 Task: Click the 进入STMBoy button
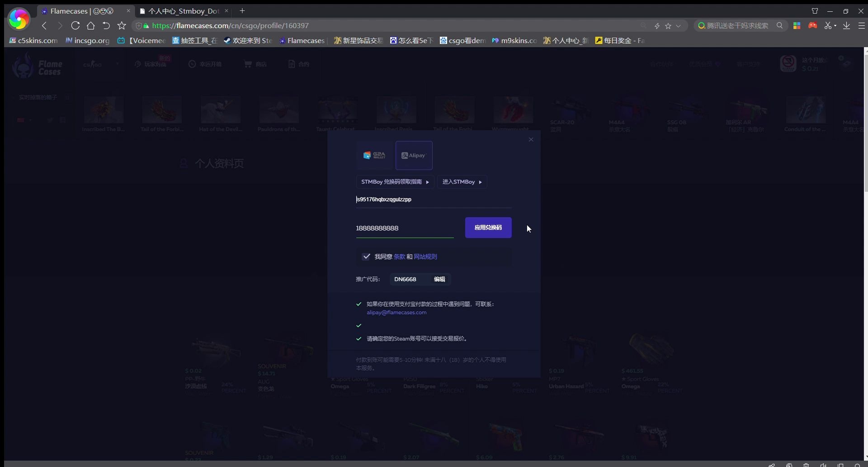pyautogui.click(x=462, y=182)
